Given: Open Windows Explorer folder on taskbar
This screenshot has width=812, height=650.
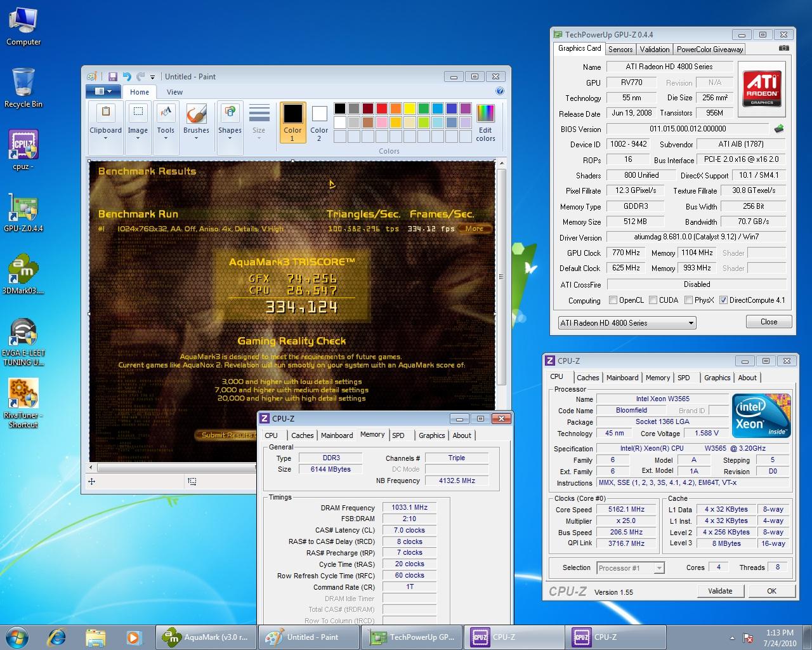Looking at the screenshot, I should coord(95,637).
